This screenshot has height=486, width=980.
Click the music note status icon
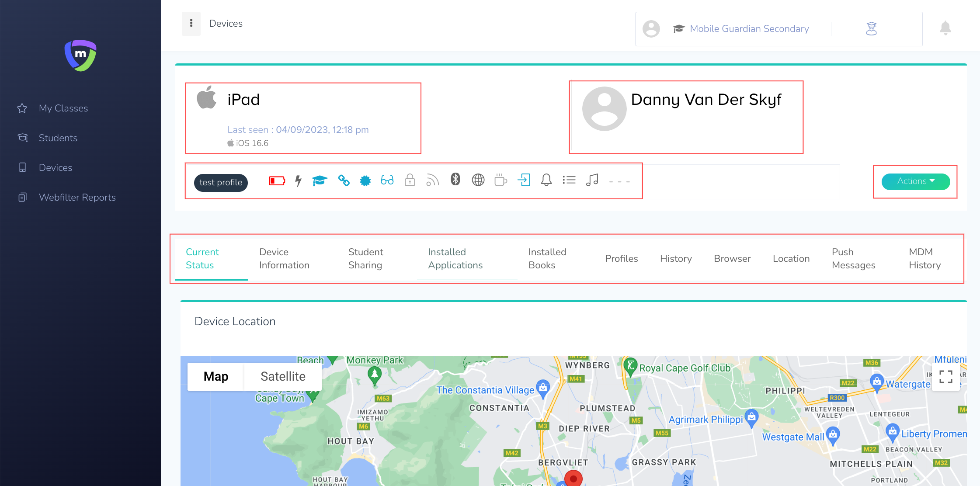click(x=592, y=180)
